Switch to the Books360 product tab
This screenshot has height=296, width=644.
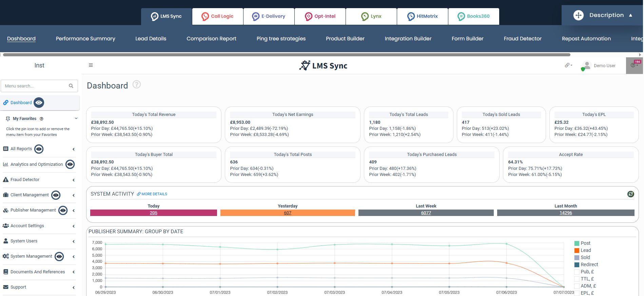[x=474, y=16]
